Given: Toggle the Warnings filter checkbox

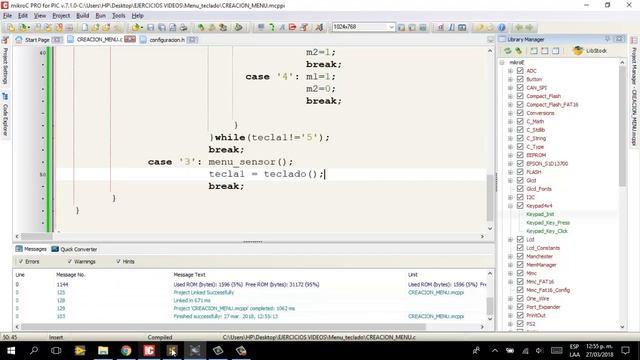Looking at the screenshot, I should tap(70, 261).
